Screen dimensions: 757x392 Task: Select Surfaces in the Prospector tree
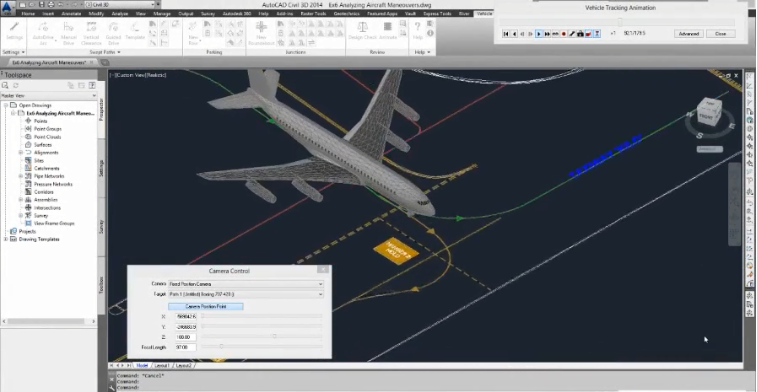(42, 145)
